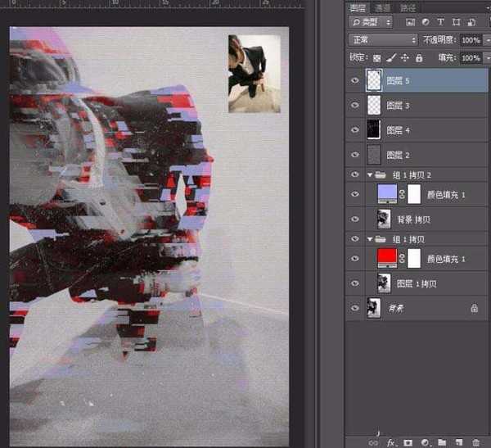Click the lock all padlock icon
This screenshot has width=491, height=448.
point(419,58)
